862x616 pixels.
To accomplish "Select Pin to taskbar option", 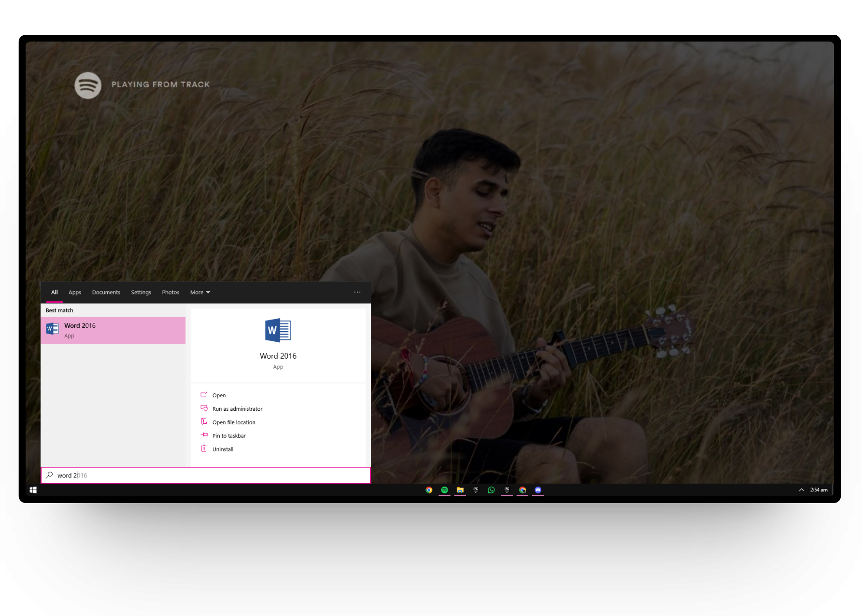I will 229,436.
